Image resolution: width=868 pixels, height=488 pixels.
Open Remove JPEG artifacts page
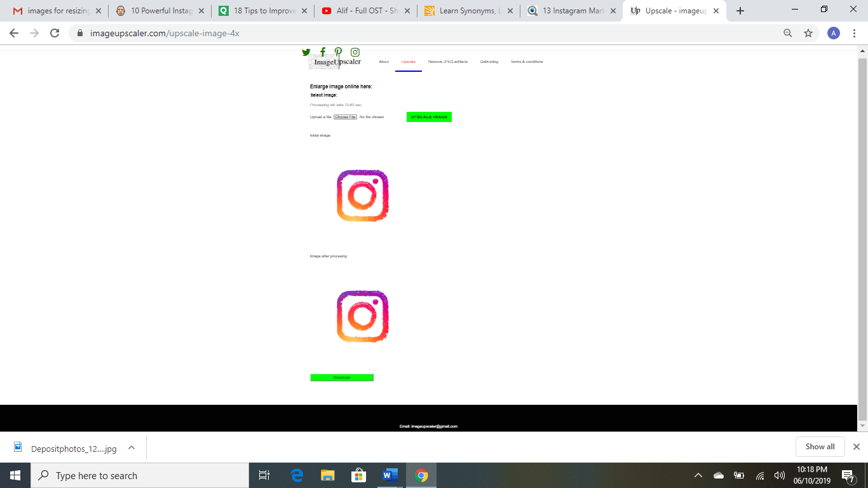pyautogui.click(x=448, y=62)
